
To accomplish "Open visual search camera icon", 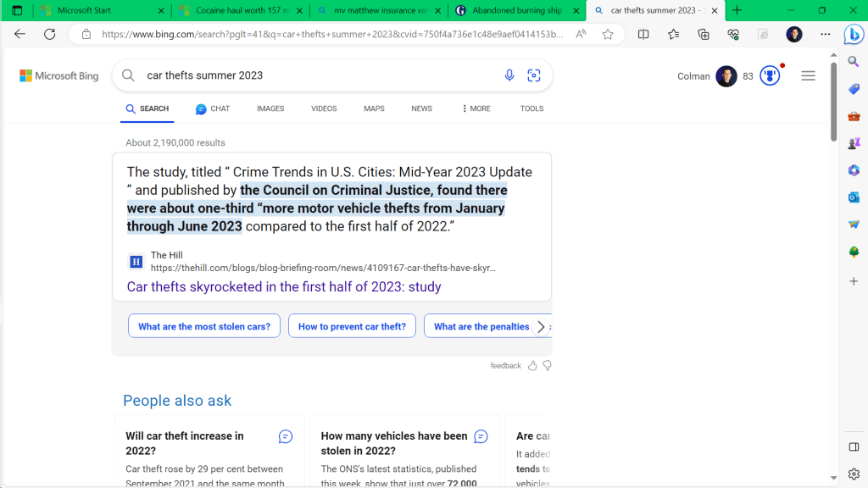I will coord(534,75).
